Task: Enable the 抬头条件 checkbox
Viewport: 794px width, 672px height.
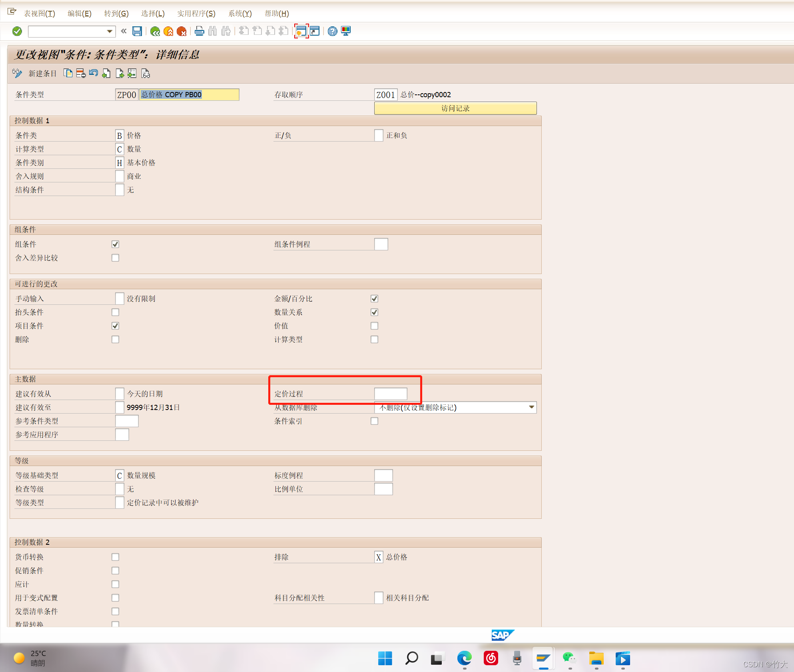Action: (x=115, y=312)
